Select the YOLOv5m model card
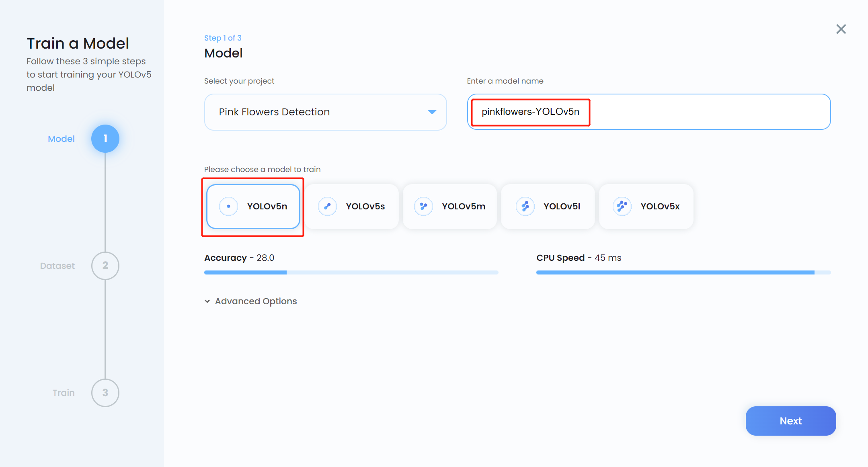Screen dimensions: 868x467 (x=450, y=207)
